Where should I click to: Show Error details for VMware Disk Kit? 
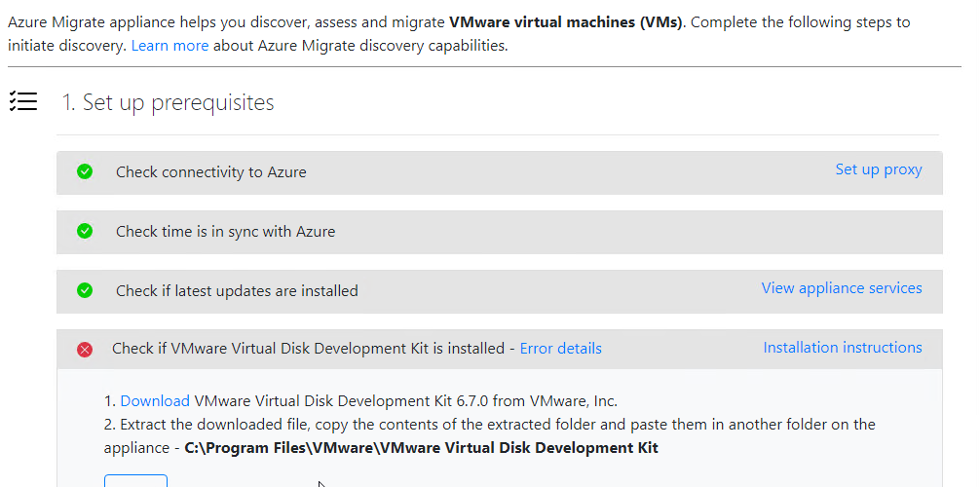(560, 349)
